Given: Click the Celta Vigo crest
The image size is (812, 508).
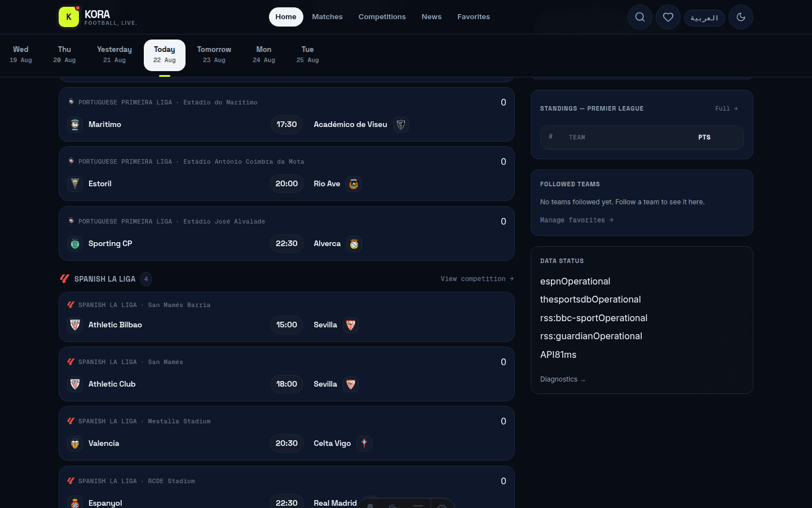Looking at the screenshot, I should [364, 444].
